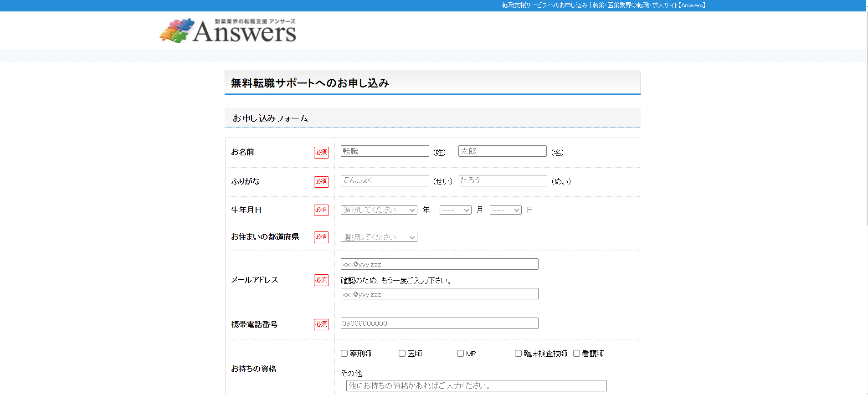Viewport: 868px width, 395px height.
Task: Open the birth day dropdown
Action: tap(505, 210)
